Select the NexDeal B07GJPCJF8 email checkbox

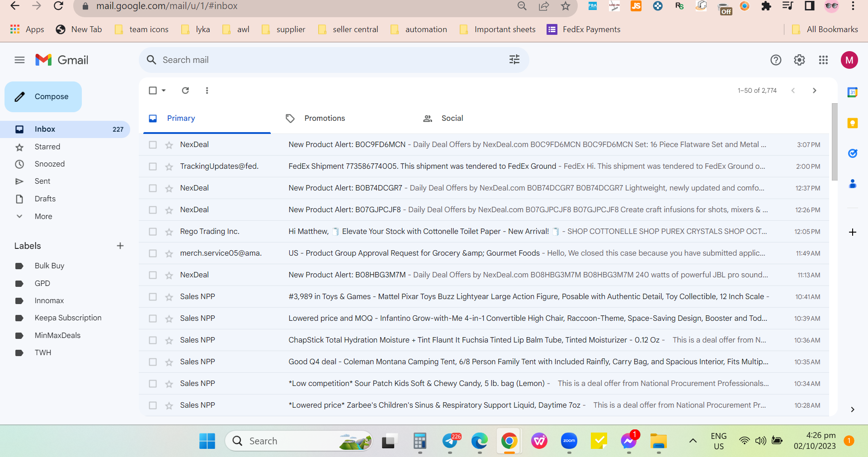[x=153, y=210]
